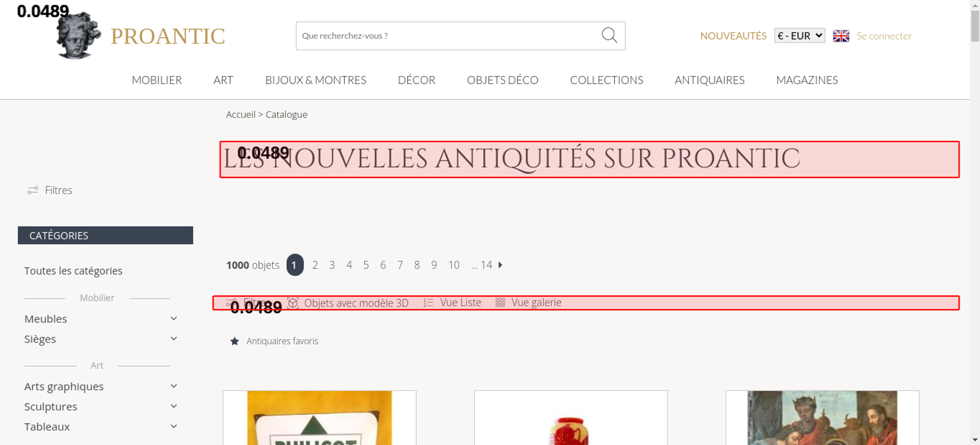
Task: Expand the Meubles category
Action: coord(173,319)
